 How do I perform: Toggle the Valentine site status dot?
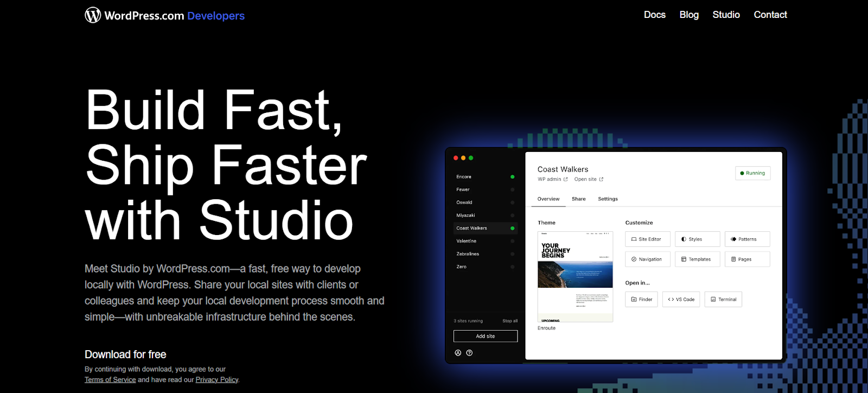(512, 241)
